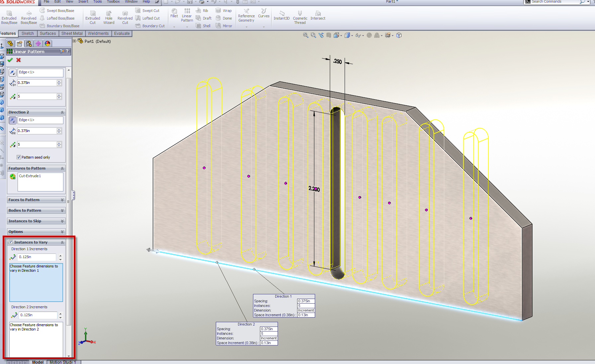
Task: Collapse the Direction 2 section
Action: tap(62, 112)
